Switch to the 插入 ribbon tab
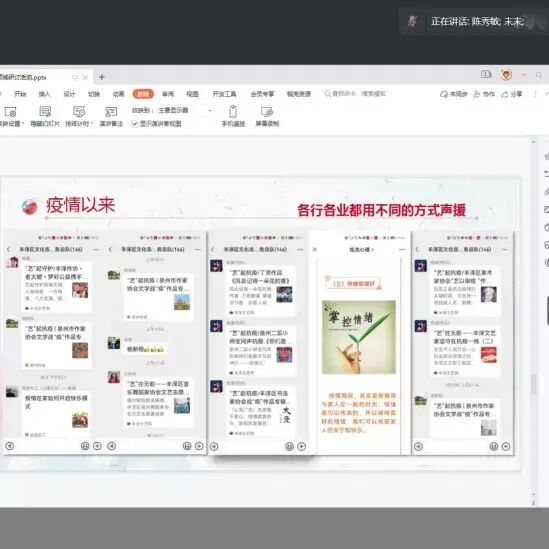 [x=44, y=94]
